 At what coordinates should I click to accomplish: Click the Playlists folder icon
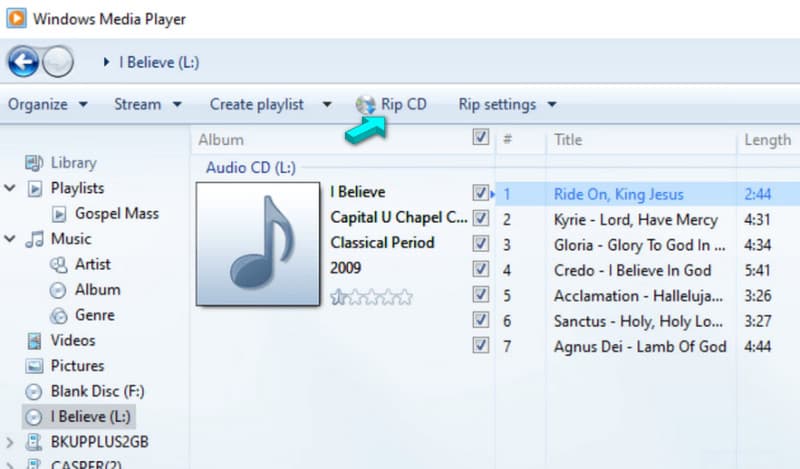pos(35,188)
